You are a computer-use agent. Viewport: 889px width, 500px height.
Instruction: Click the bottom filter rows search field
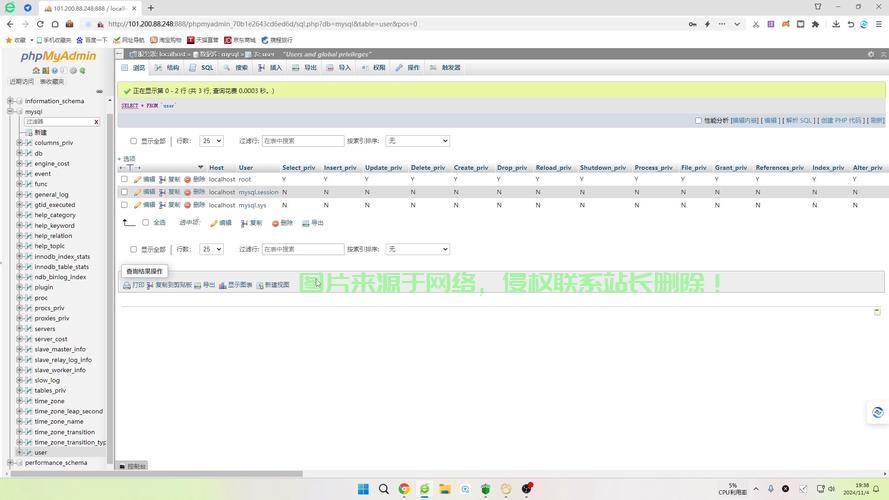pos(303,249)
